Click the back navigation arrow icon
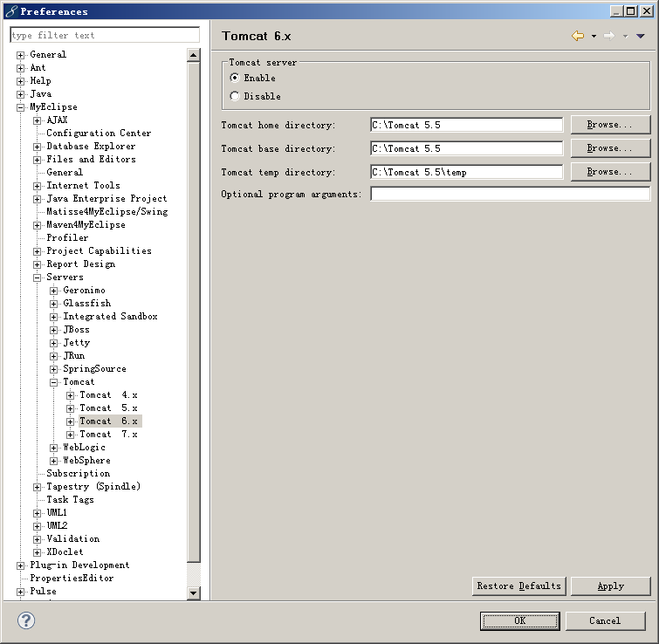This screenshot has height=644, width=659. click(578, 36)
